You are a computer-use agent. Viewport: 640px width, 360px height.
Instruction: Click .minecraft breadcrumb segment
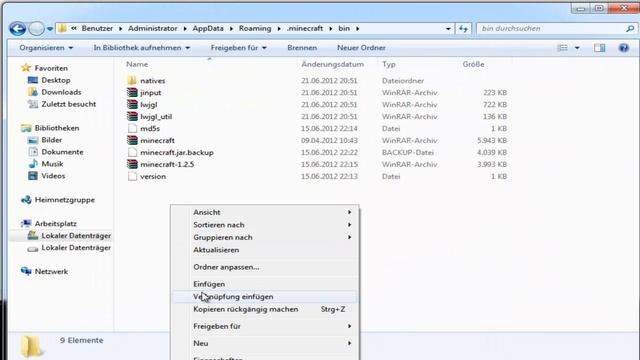[304, 29]
